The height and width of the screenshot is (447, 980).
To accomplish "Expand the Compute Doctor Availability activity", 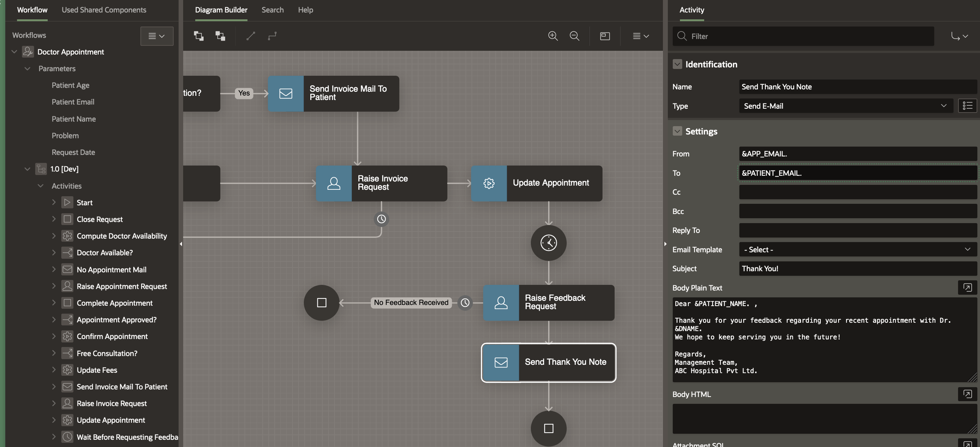I will [x=54, y=236].
